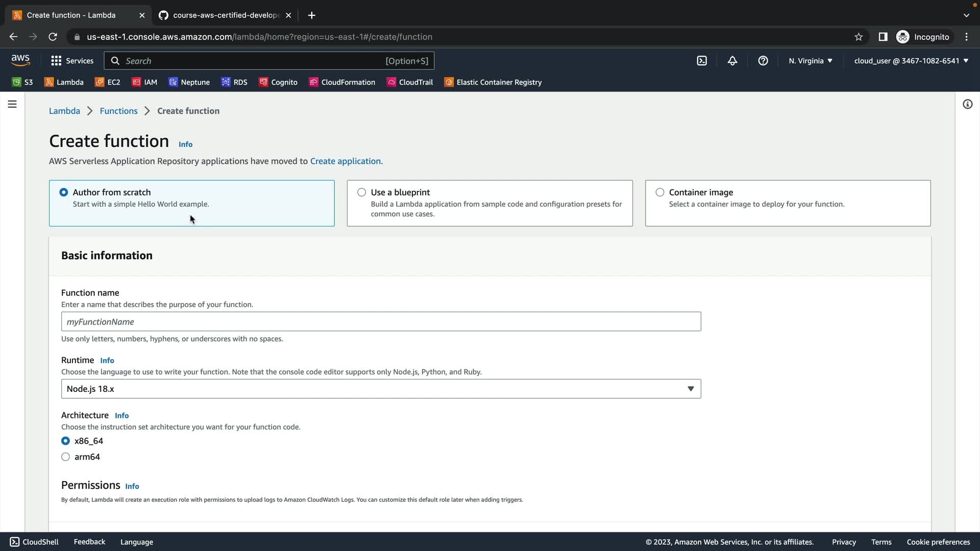Screen dimensions: 980x551
Task: Open the N. Virginia region dropdown
Action: point(810,61)
